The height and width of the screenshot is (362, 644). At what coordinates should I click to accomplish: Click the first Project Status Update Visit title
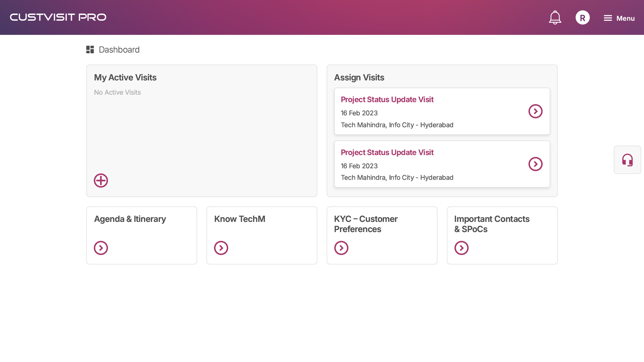[387, 100]
